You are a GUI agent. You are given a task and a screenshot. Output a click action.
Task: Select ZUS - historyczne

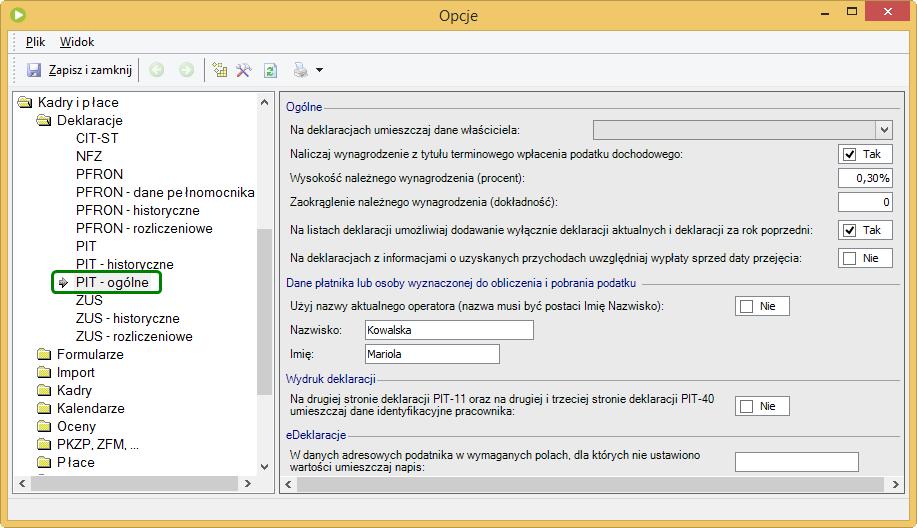[x=127, y=319]
